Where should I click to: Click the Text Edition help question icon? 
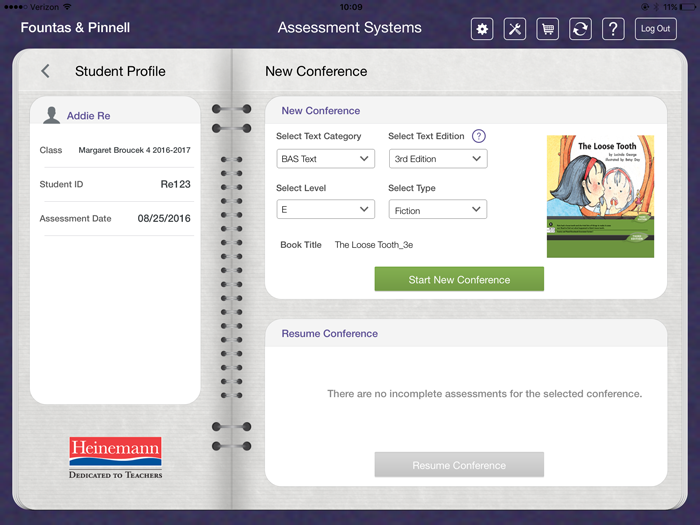[479, 136]
